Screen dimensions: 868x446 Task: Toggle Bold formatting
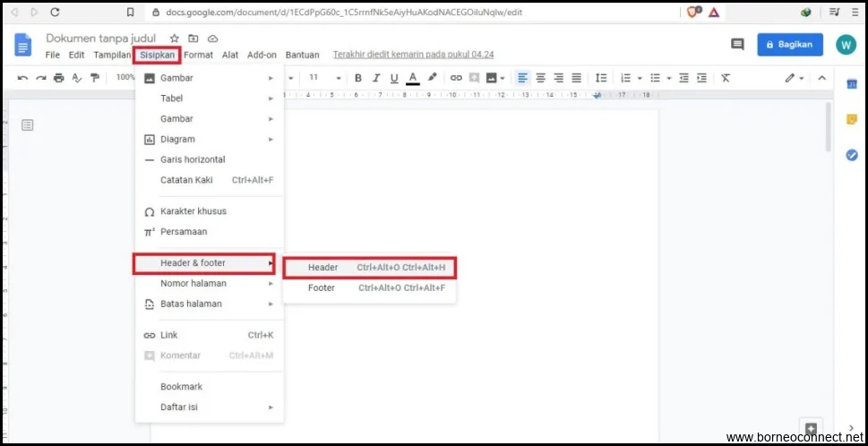pos(358,78)
